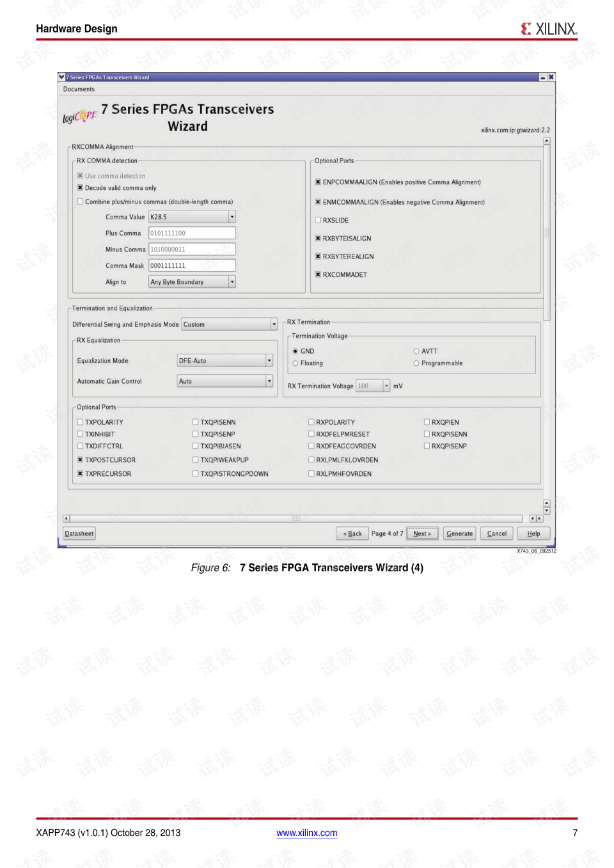The width and height of the screenshot is (614, 868).
Task: Select Programmable termination voltage
Action: click(x=416, y=363)
